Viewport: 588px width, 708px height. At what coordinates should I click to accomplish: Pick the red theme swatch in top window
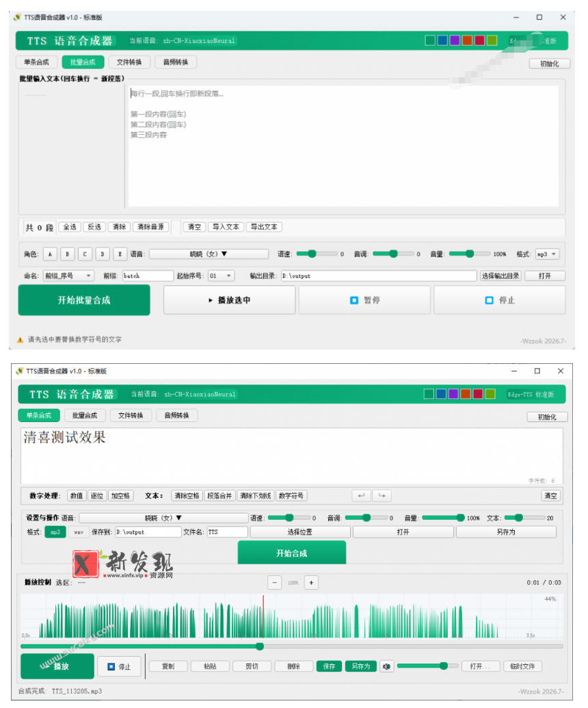(479, 40)
